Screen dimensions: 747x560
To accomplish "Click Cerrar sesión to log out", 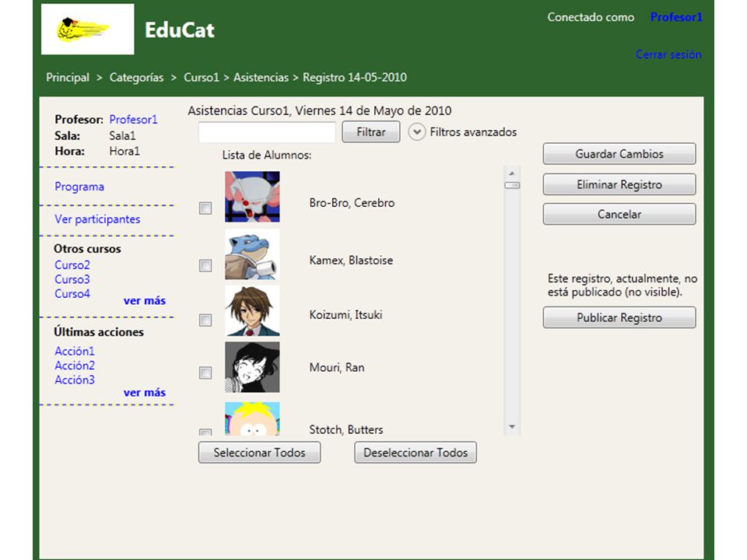I will click(x=668, y=54).
